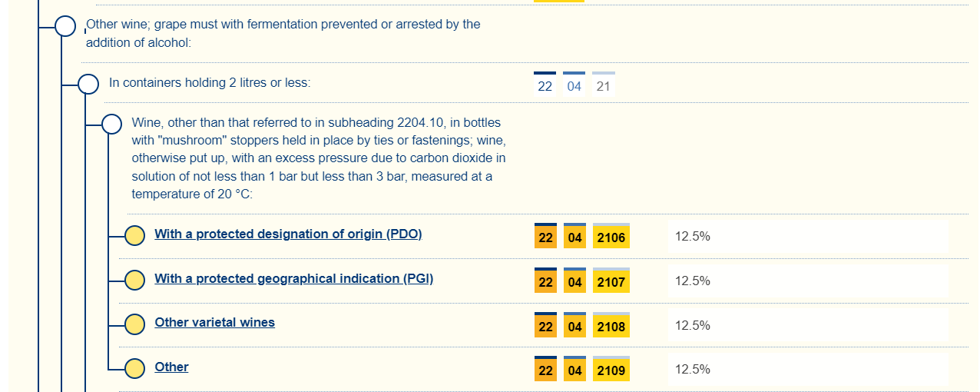Viewport: 980px width, 392px height.
Task: Click the 12.5% duty rate for code 2109
Action: pos(692,370)
